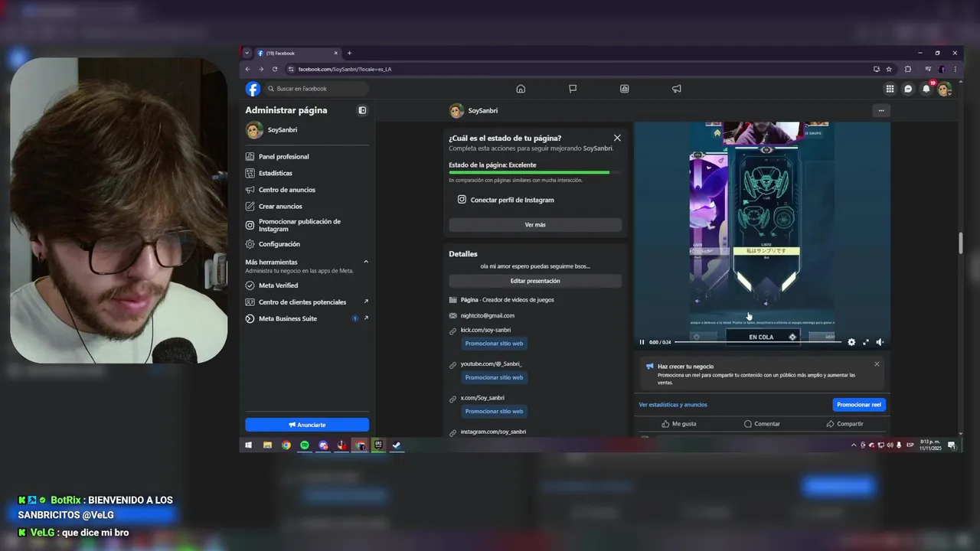The height and width of the screenshot is (551, 980).
Task: Open x.com/Soy_sanbri link
Action: pyautogui.click(x=482, y=398)
